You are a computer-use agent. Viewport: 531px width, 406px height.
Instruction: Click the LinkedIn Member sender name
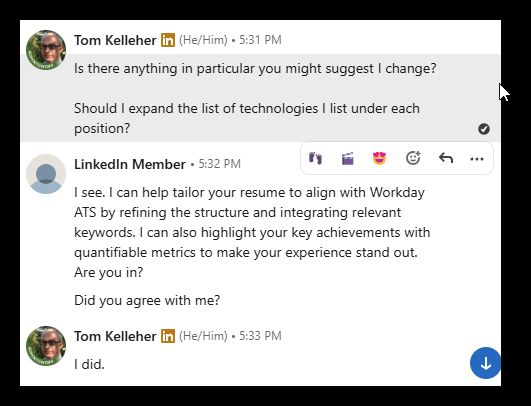click(130, 164)
